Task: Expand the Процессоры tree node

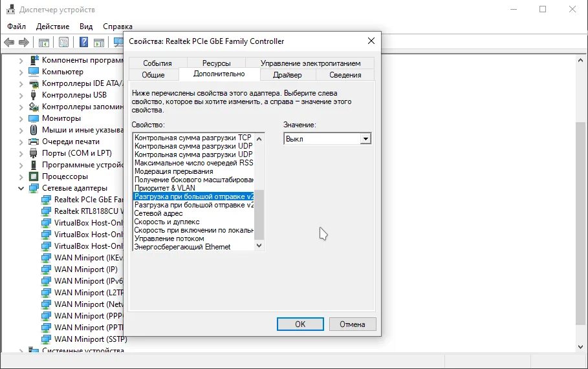Action: point(21,176)
